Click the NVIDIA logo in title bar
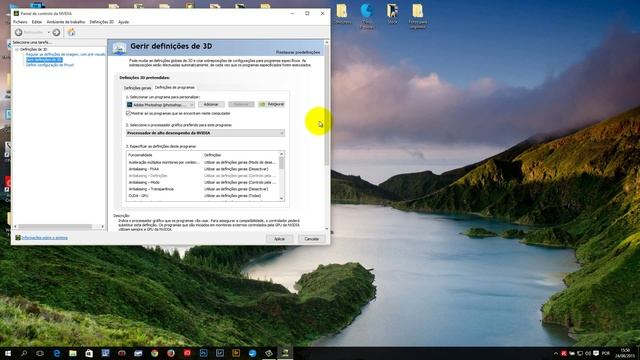This screenshot has height=360, width=640. tap(16, 13)
